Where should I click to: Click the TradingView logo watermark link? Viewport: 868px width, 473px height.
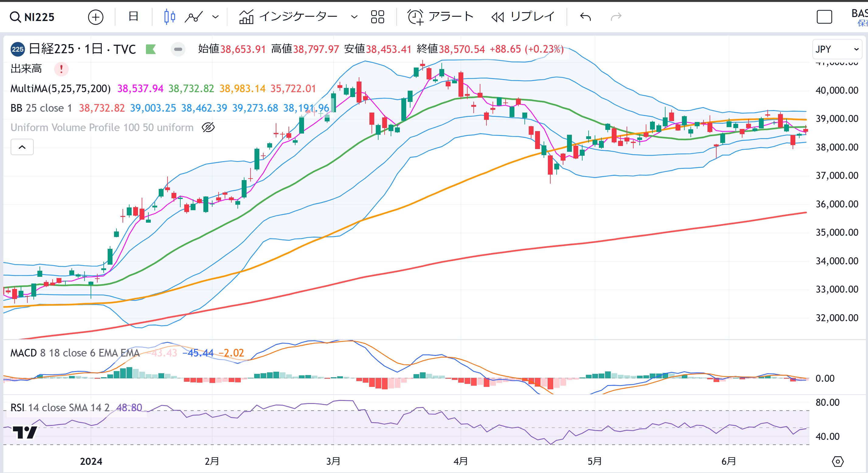click(x=25, y=432)
